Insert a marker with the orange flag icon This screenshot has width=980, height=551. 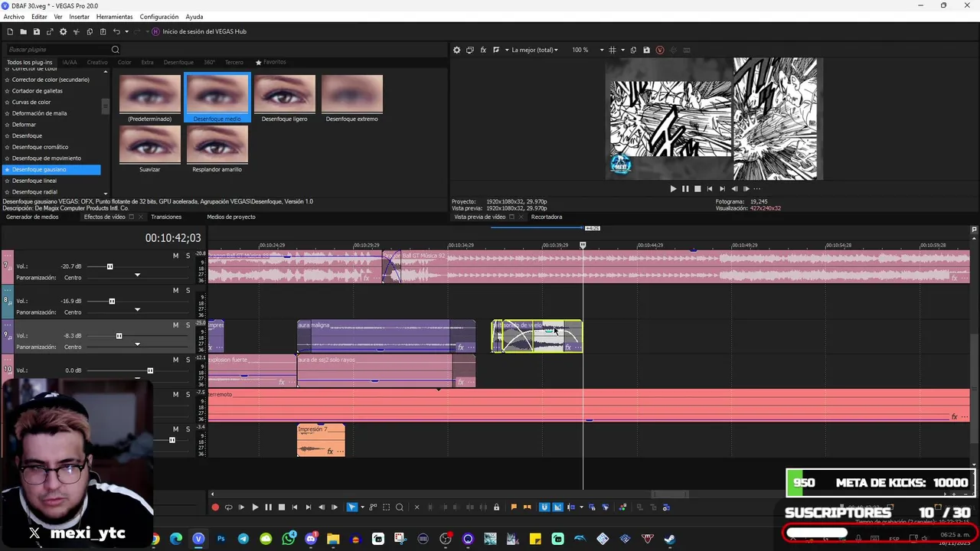click(x=514, y=507)
